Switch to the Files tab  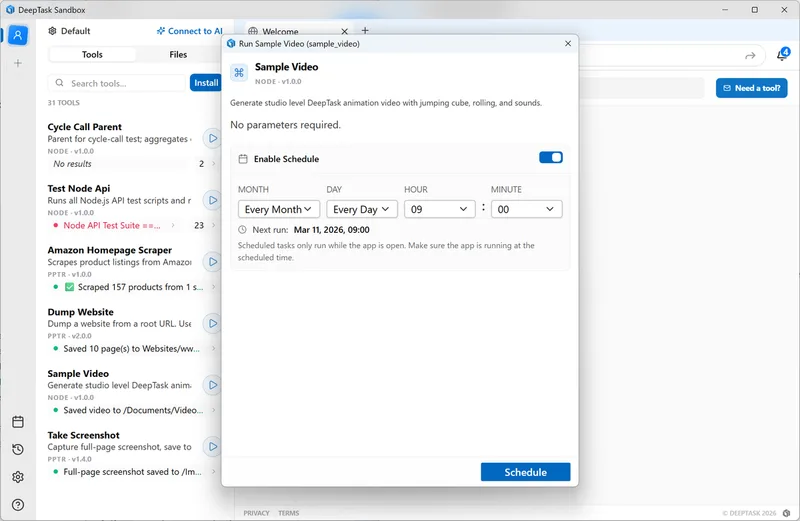(x=178, y=55)
